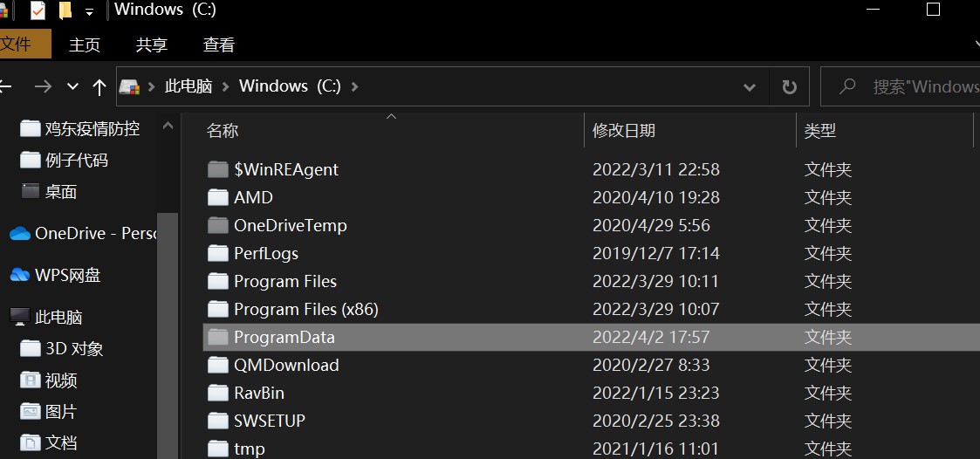The width and height of the screenshot is (980, 459).
Task: Open WPS网盘 in the navigation pane
Action: click(67, 275)
